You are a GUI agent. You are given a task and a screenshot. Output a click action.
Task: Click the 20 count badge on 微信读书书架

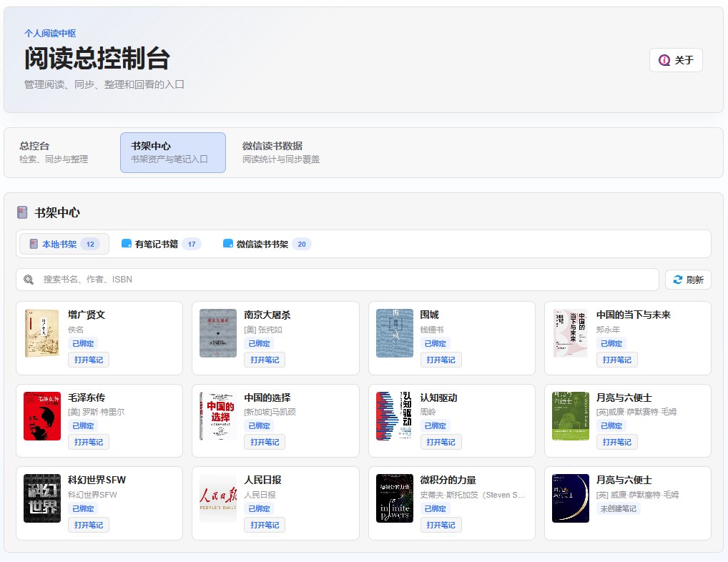(302, 244)
